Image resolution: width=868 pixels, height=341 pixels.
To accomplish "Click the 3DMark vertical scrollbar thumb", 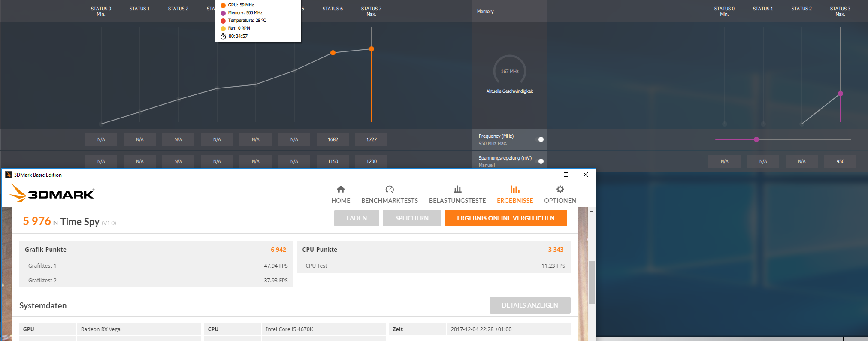I will [x=592, y=282].
